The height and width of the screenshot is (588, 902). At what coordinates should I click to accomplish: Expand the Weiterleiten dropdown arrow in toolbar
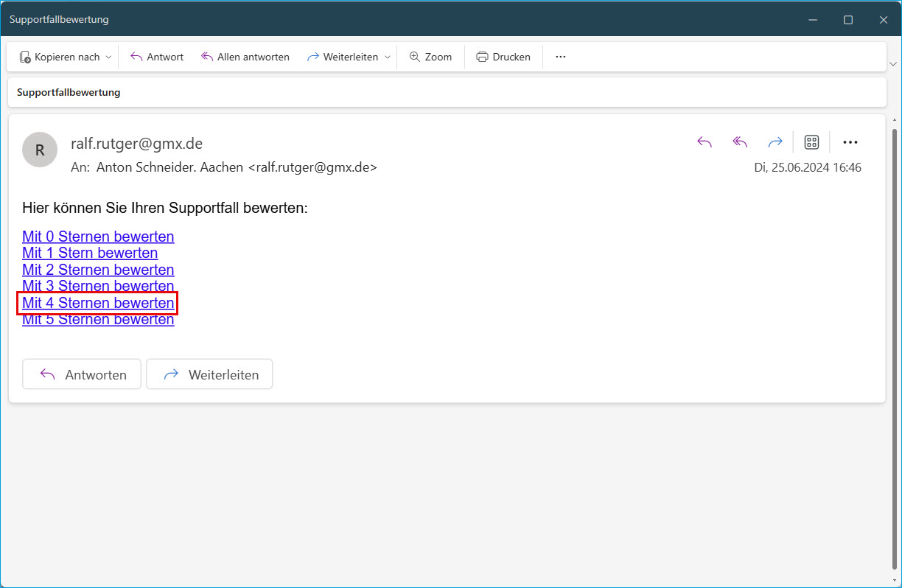click(x=388, y=57)
